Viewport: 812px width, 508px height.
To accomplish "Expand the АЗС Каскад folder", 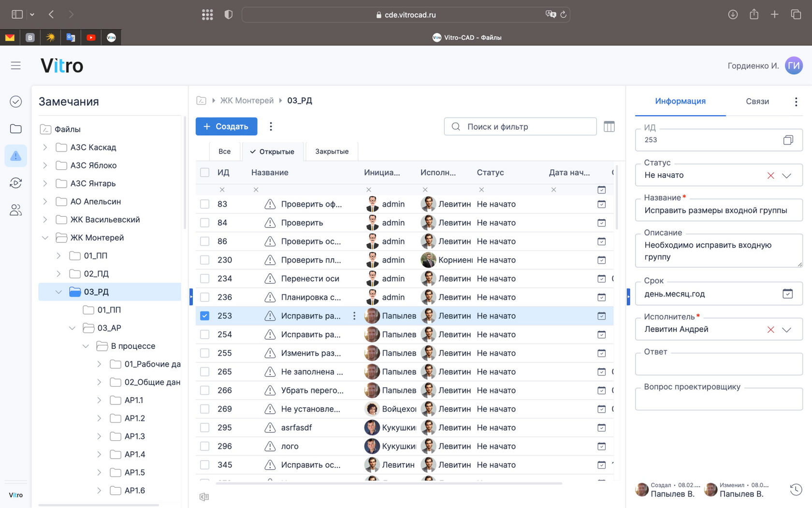I will coord(45,147).
